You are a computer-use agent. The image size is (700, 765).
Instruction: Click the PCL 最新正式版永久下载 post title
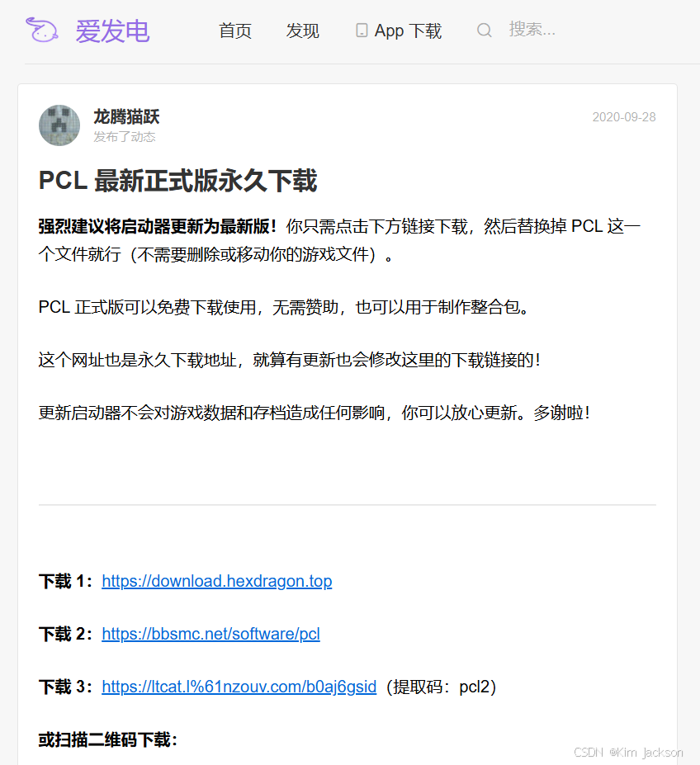(177, 181)
